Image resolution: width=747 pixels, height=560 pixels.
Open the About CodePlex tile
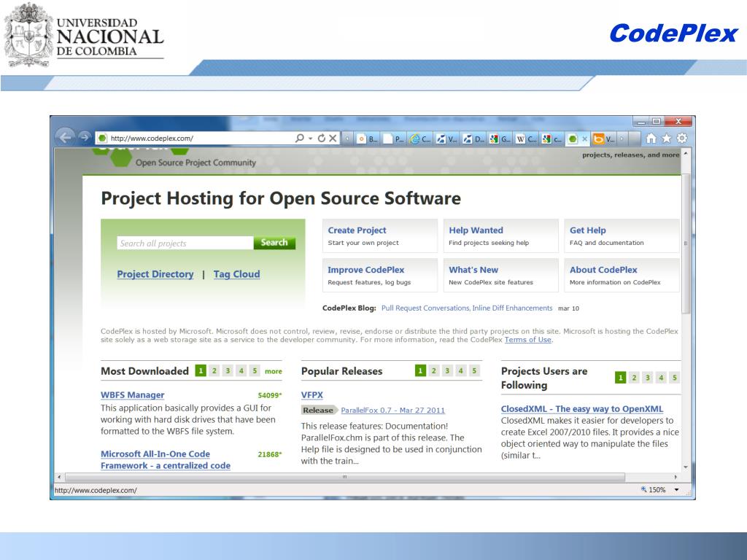point(622,275)
